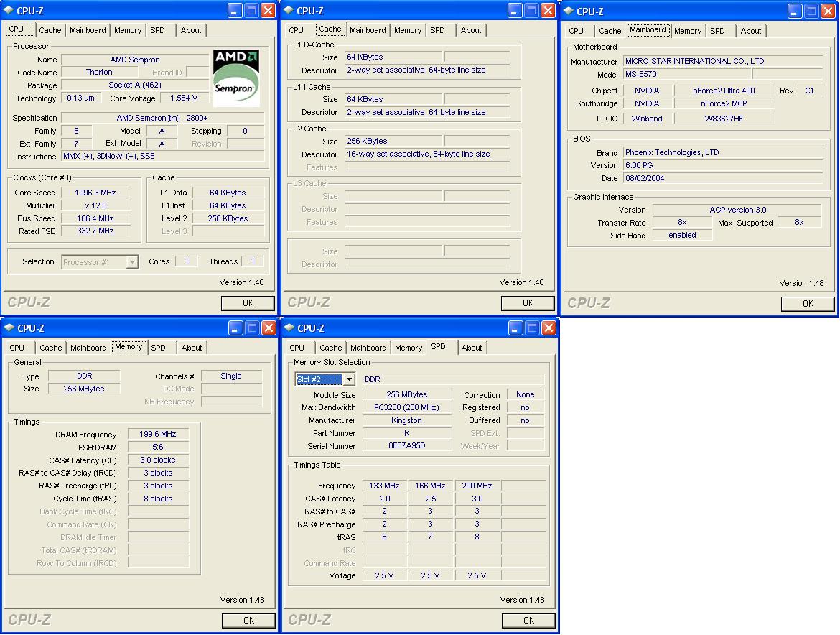Click the BIOS Date value 08/02/2004
840x635 pixels.
tap(723, 178)
